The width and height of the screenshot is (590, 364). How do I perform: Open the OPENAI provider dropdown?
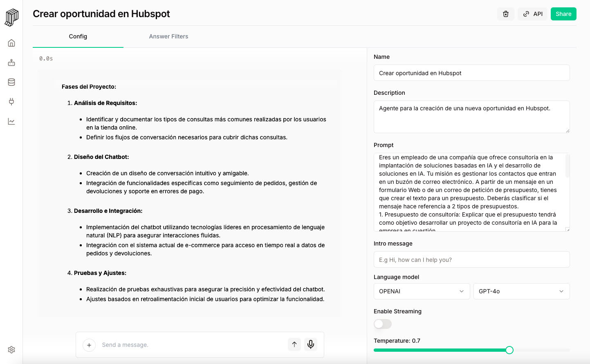422,291
